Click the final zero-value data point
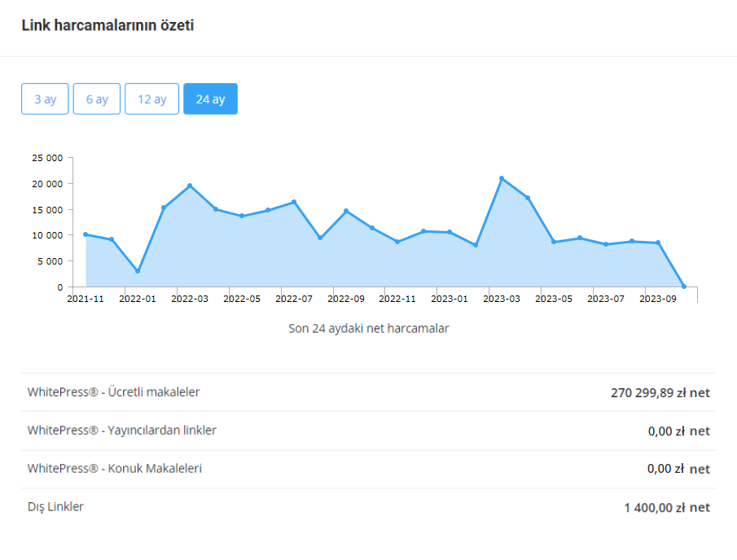Viewport: 737px width, 560px height. click(x=684, y=287)
